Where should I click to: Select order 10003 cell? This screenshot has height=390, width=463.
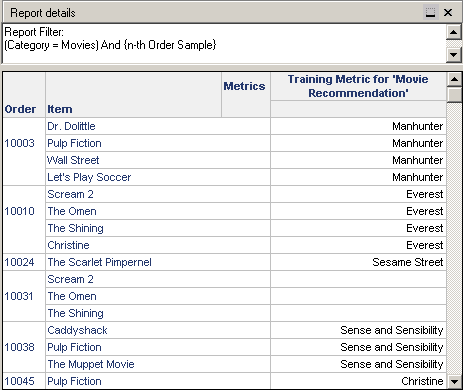(24, 152)
